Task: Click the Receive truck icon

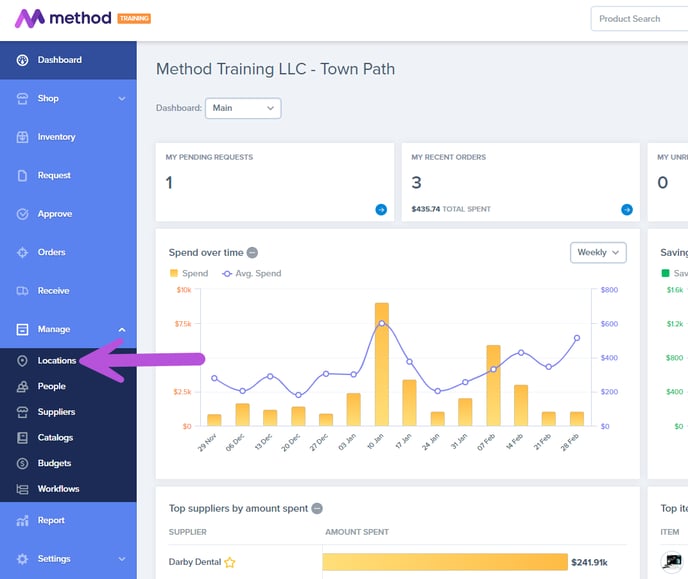Action: coord(22,291)
